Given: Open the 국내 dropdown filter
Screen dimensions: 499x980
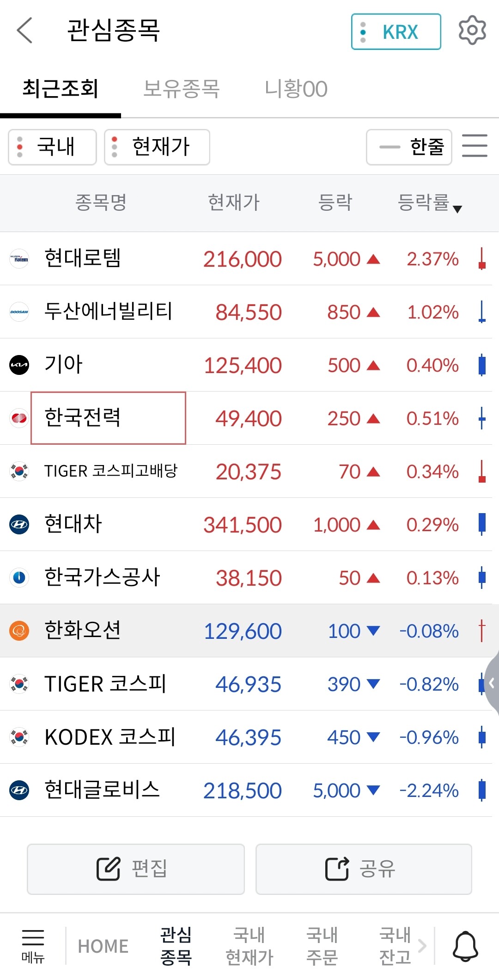Looking at the screenshot, I should click(52, 147).
